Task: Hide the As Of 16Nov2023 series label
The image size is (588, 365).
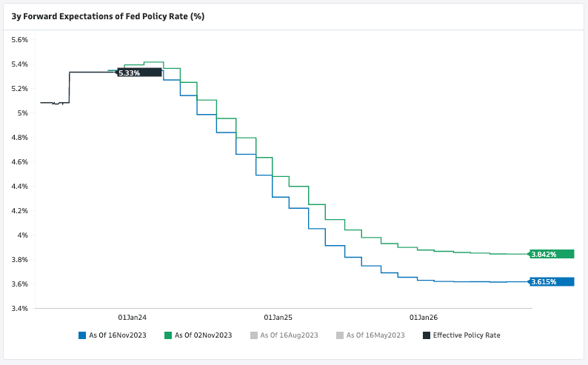Action: [117, 335]
